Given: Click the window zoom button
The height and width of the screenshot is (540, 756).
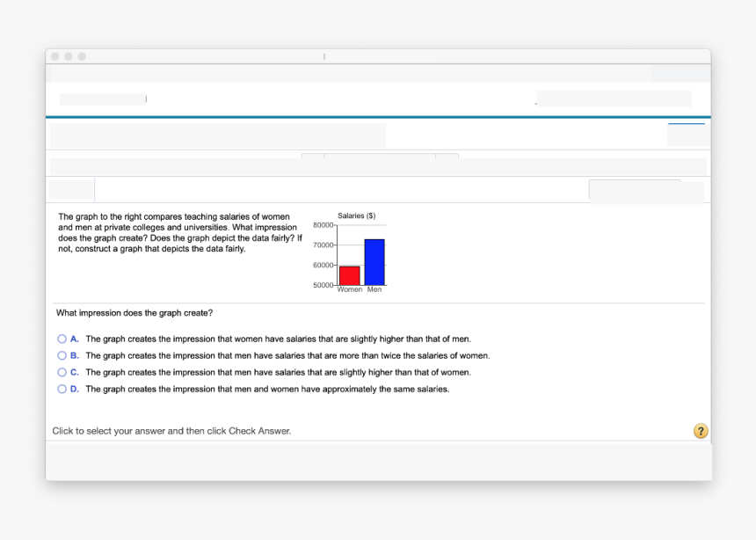Looking at the screenshot, I should point(82,56).
